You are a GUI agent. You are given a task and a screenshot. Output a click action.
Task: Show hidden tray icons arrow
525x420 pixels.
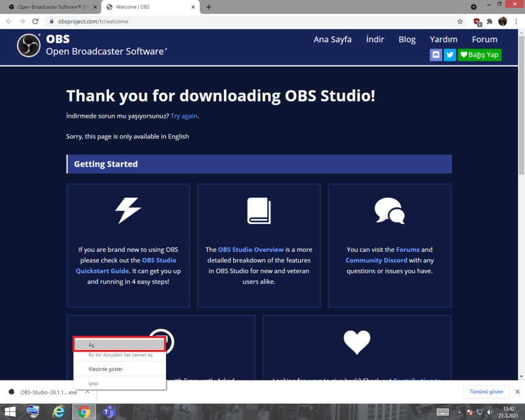(460, 412)
